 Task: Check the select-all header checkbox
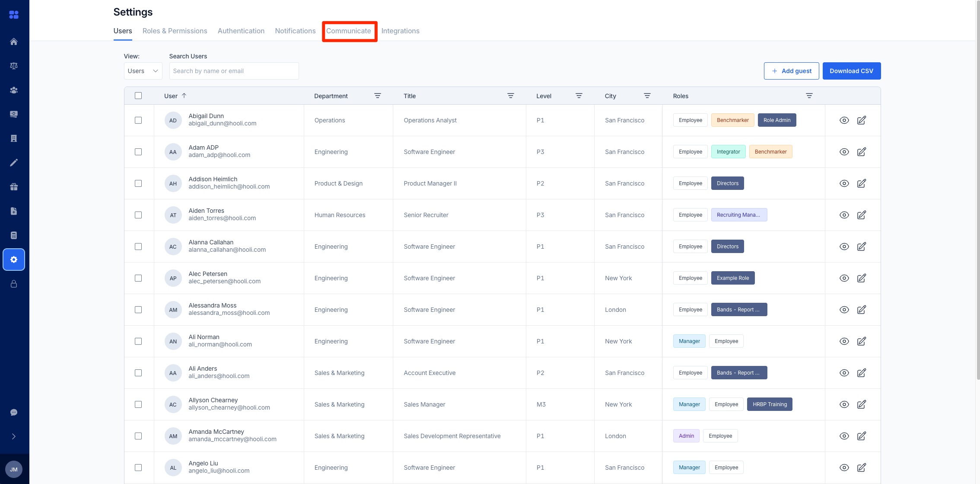[x=138, y=96]
